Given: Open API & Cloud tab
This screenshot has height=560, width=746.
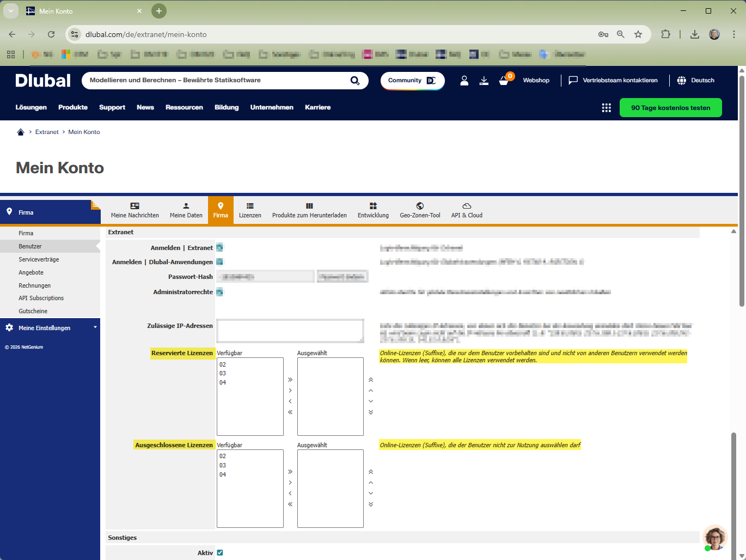Looking at the screenshot, I should [x=467, y=210].
